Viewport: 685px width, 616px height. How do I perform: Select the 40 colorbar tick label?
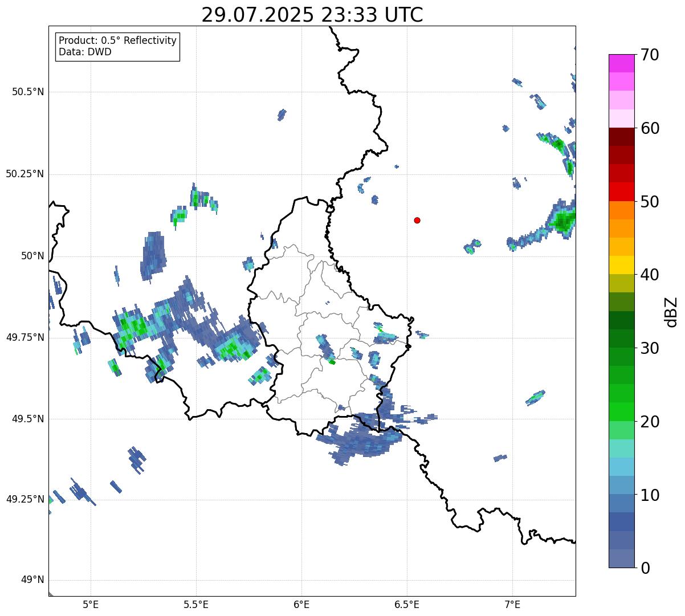coord(649,275)
